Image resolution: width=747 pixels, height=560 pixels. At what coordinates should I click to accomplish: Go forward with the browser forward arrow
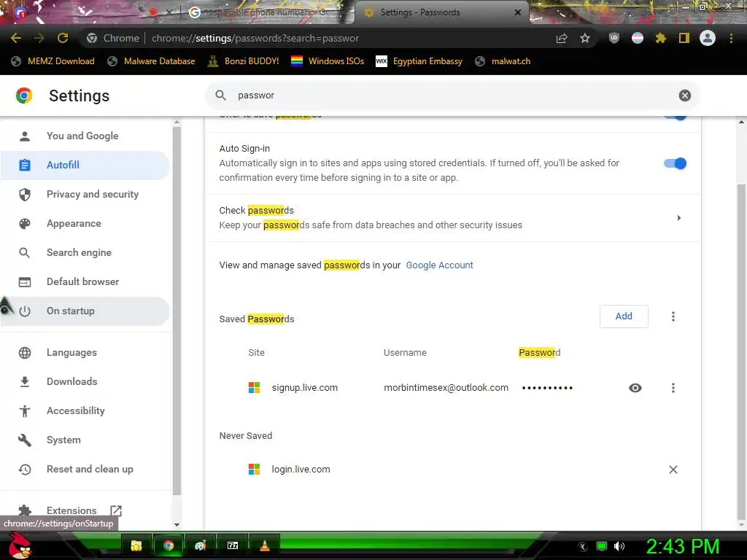pos(39,38)
